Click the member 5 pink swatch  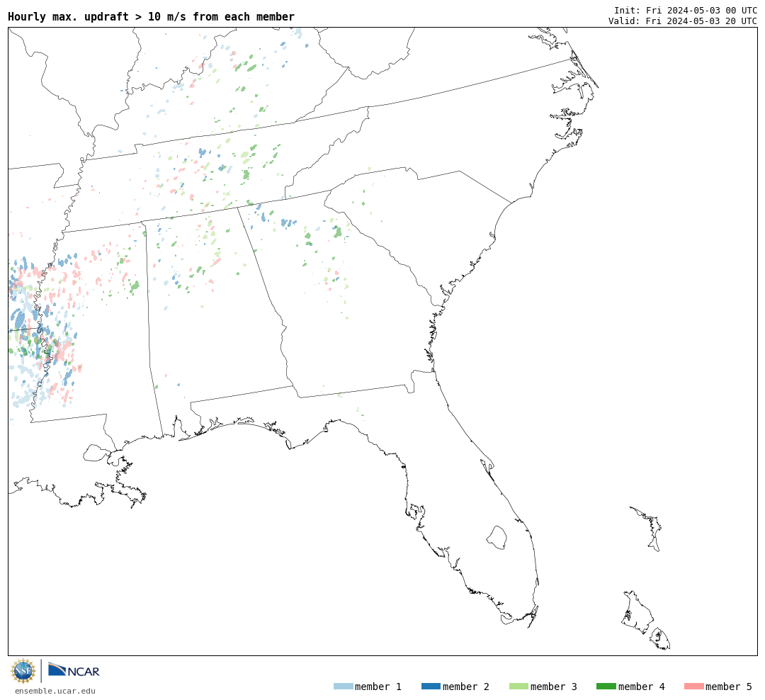[693, 687]
